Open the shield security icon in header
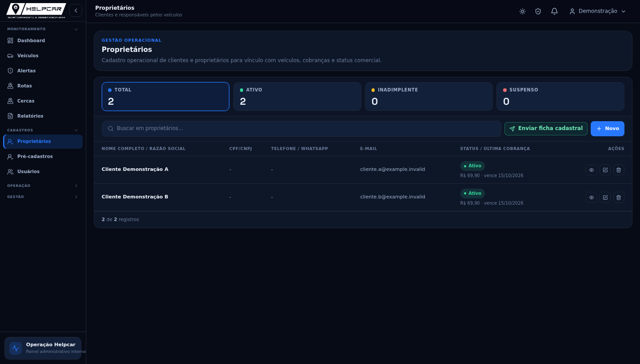This screenshot has width=640, height=364. 538,11
